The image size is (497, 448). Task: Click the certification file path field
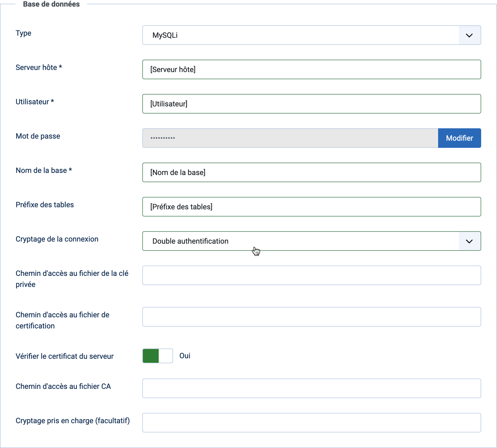[x=312, y=317]
